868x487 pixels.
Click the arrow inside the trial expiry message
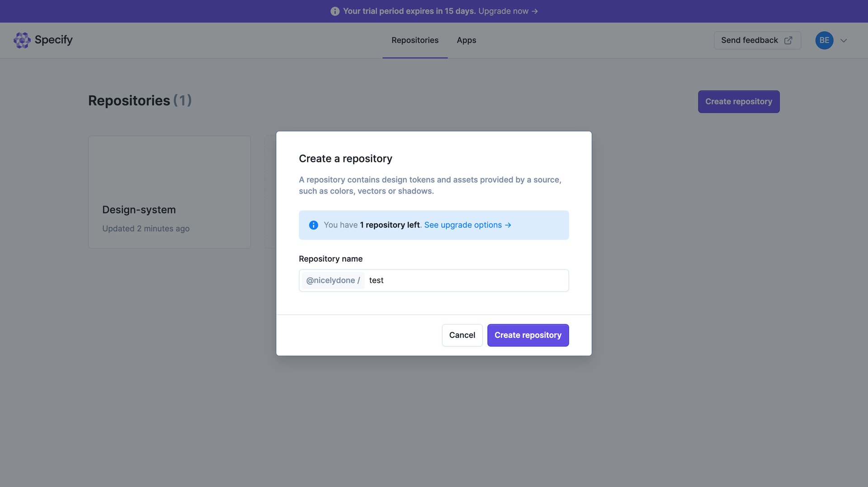point(535,11)
